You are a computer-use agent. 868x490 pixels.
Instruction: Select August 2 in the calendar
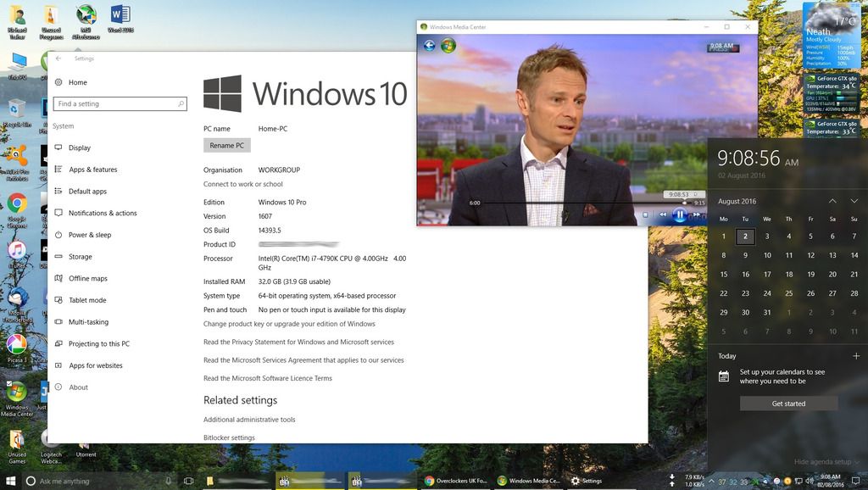(x=745, y=237)
